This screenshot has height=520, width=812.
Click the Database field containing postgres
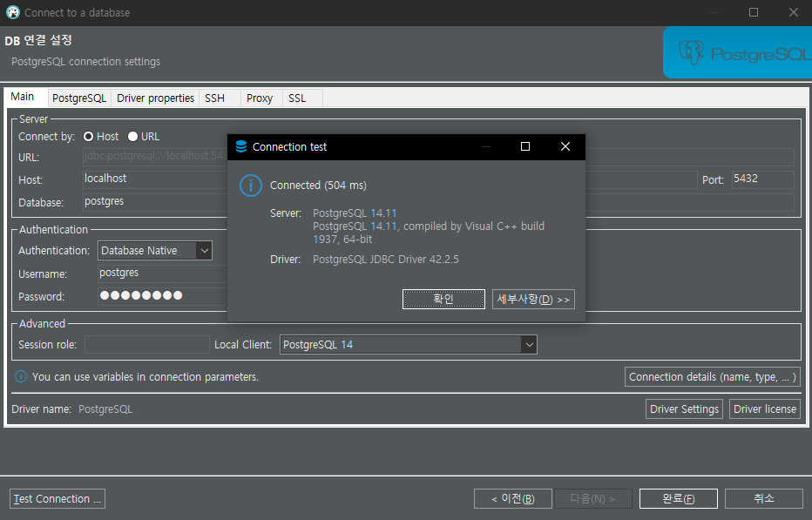click(x=438, y=202)
